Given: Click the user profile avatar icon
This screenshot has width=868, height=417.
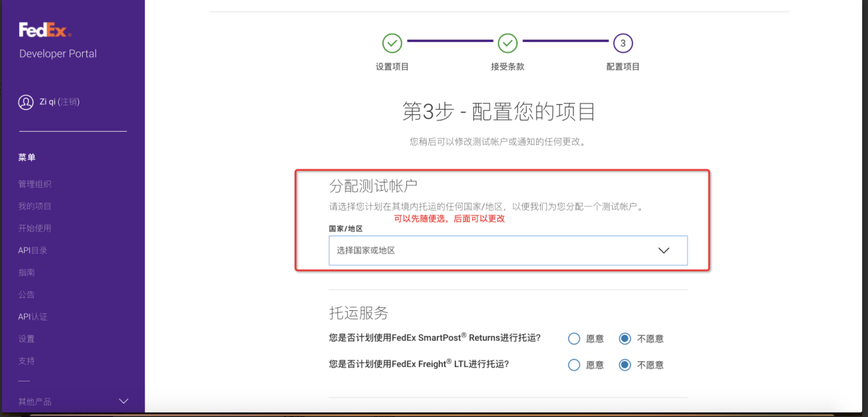Looking at the screenshot, I should (x=26, y=102).
